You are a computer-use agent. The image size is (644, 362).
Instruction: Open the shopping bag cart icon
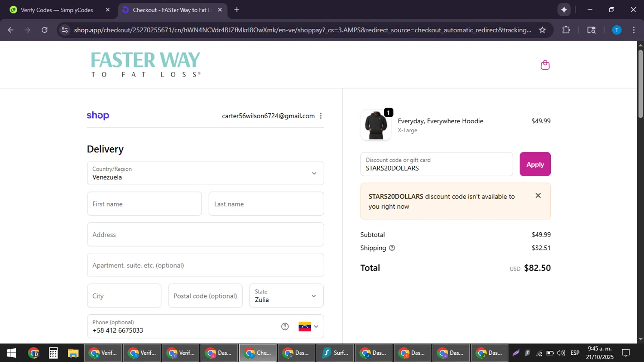click(545, 65)
